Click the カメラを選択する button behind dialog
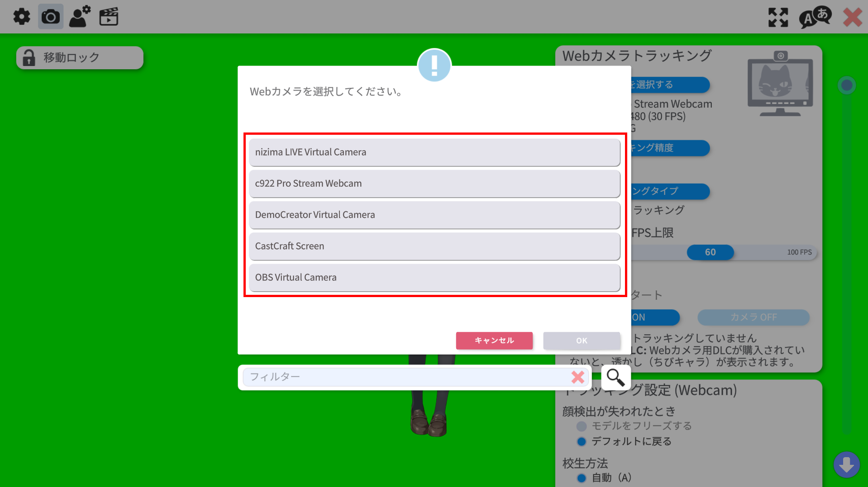868x487 pixels. (670, 85)
